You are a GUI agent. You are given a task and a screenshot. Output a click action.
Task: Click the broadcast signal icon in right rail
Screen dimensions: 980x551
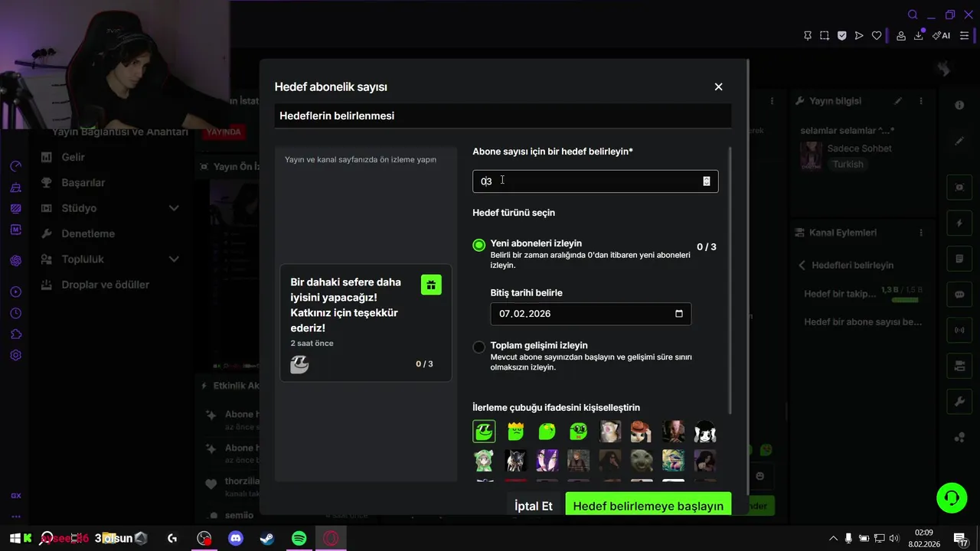pos(959,331)
